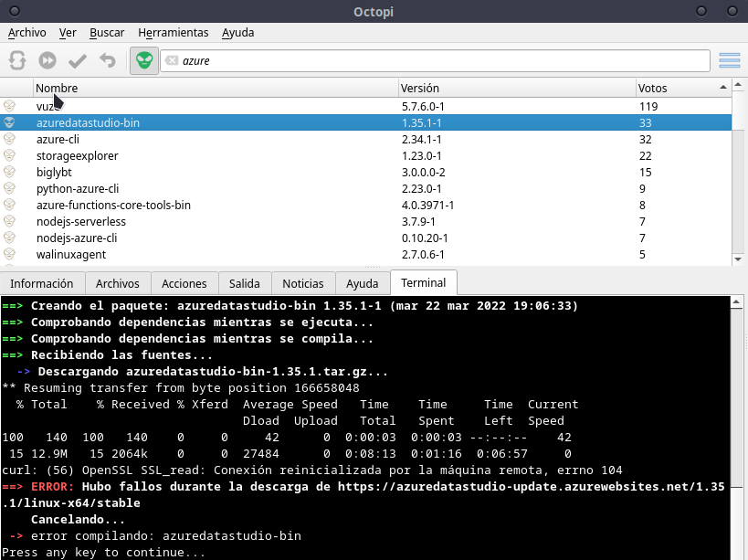
Task: Click the azure search input field
Action: [435, 60]
